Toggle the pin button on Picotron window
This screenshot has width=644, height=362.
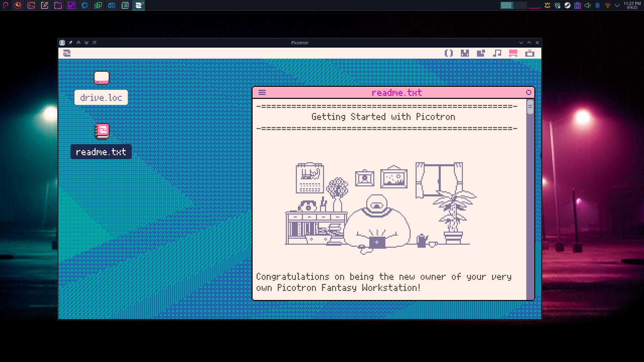(x=70, y=43)
